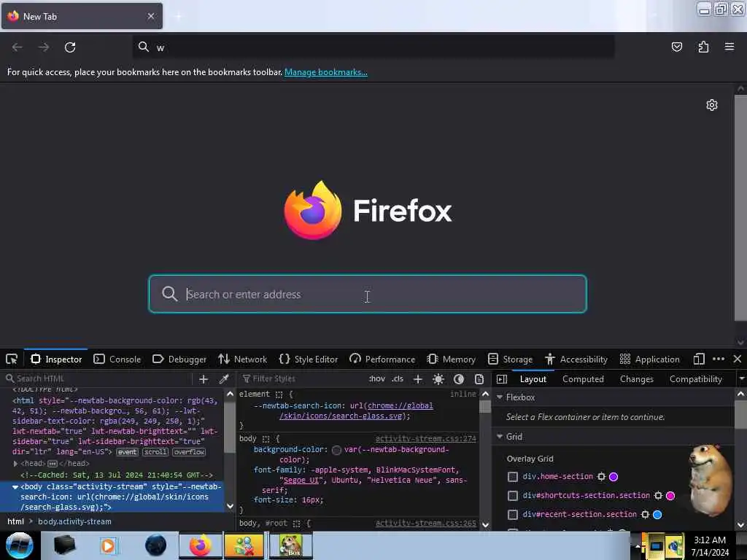This screenshot has height=560, width=747.
Task: Open the Storage tab
Action: (x=510, y=359)
